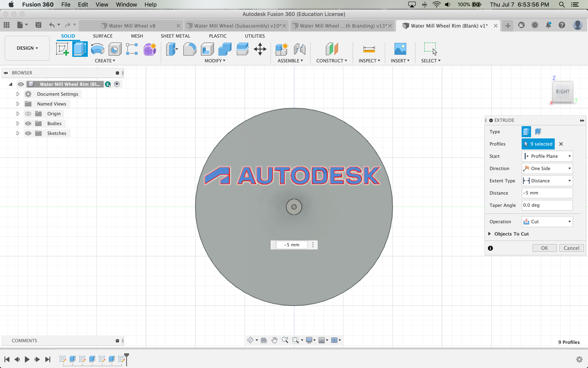The height and width of the screenshot is (368, 588).
Task: Activate the Extrude tool in the toolbar
Action: click(80, 49)
